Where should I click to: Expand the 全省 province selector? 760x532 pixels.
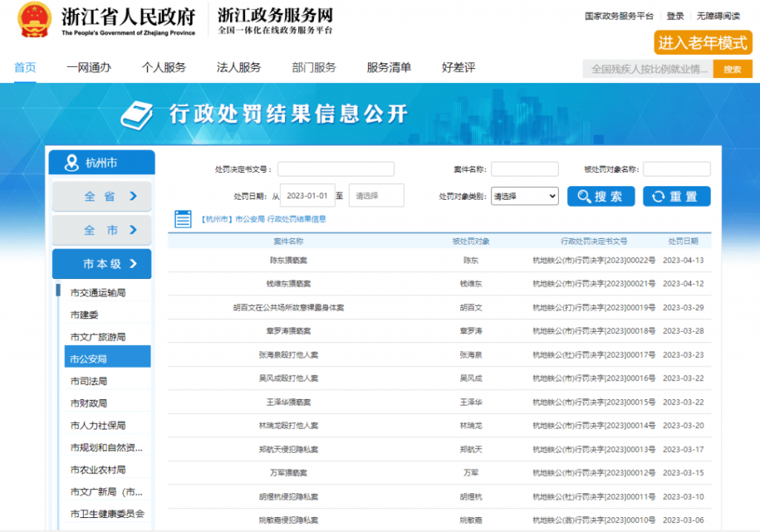102,197
